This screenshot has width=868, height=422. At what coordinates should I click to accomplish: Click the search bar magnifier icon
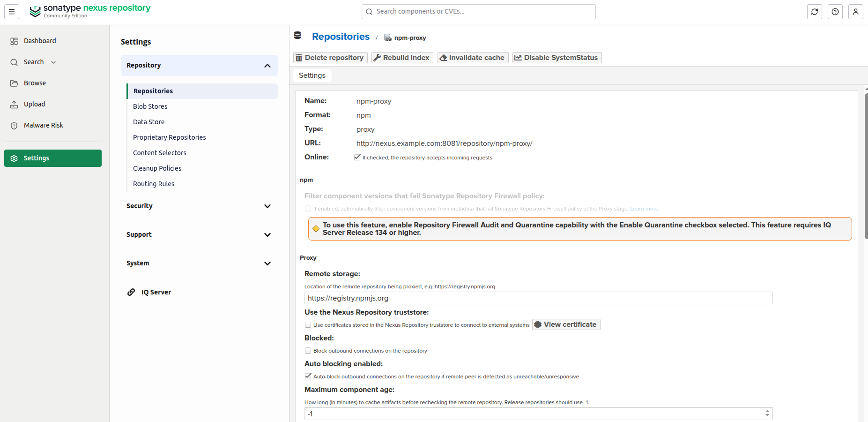pyautogui.click(x=369, y=12)
